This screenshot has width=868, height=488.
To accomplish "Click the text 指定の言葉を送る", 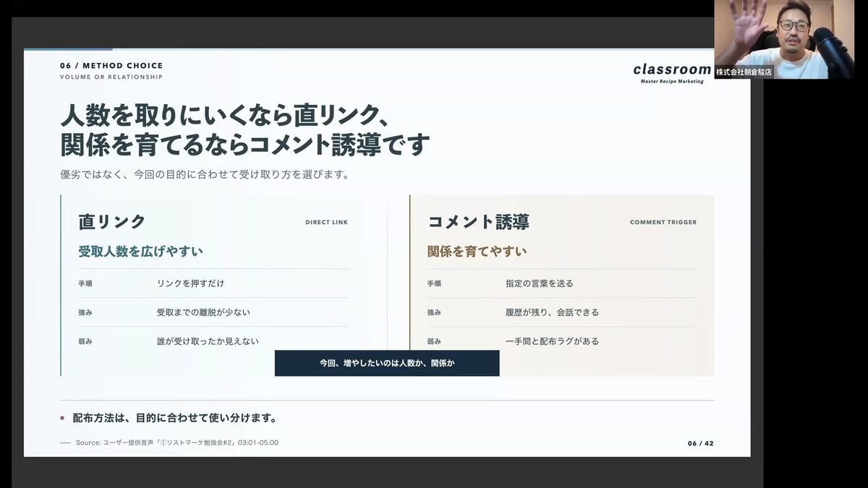I will (x=540, y=283).
